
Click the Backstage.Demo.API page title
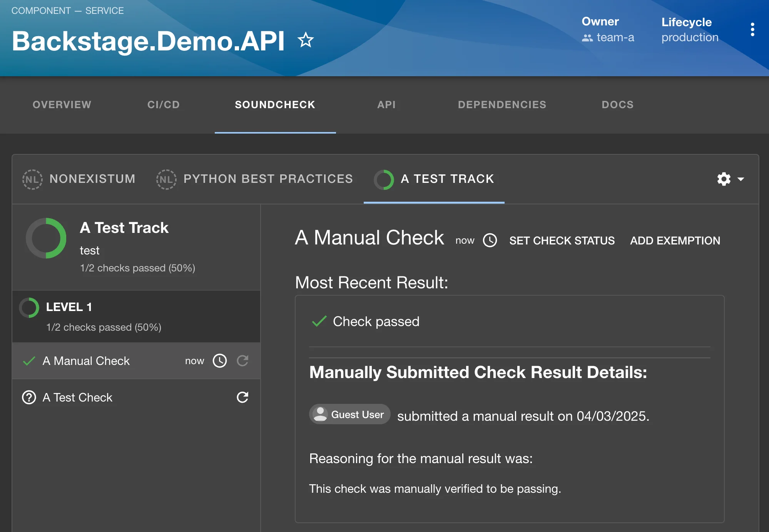click(x=148, y=41)
